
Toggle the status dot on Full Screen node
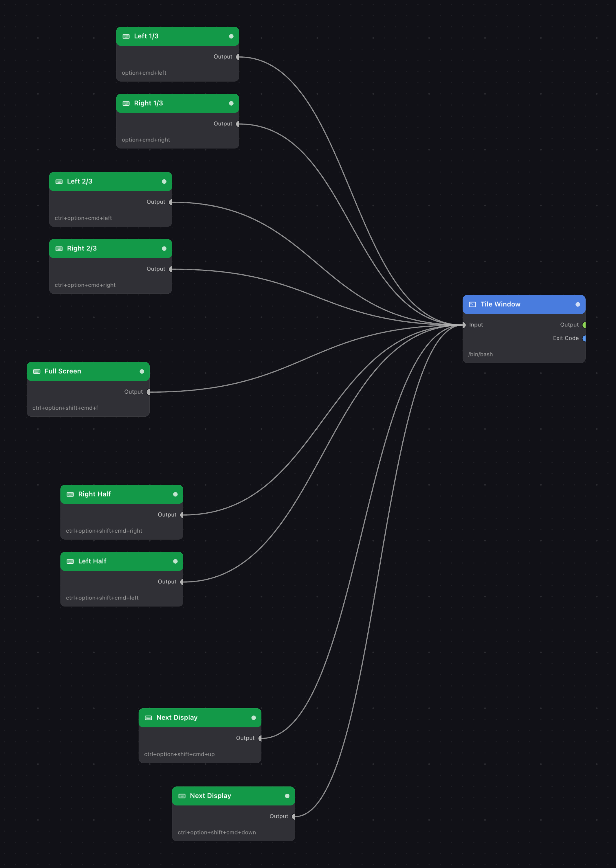[x=142, y=372]
